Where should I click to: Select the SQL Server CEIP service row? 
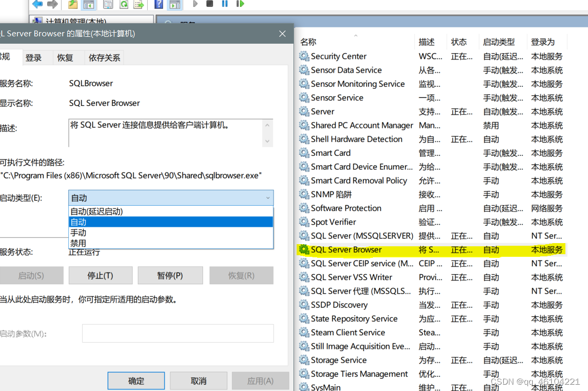432,264
